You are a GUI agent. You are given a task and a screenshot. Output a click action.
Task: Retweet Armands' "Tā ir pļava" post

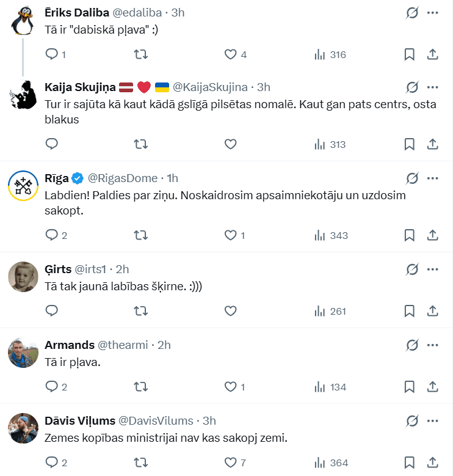140,387
